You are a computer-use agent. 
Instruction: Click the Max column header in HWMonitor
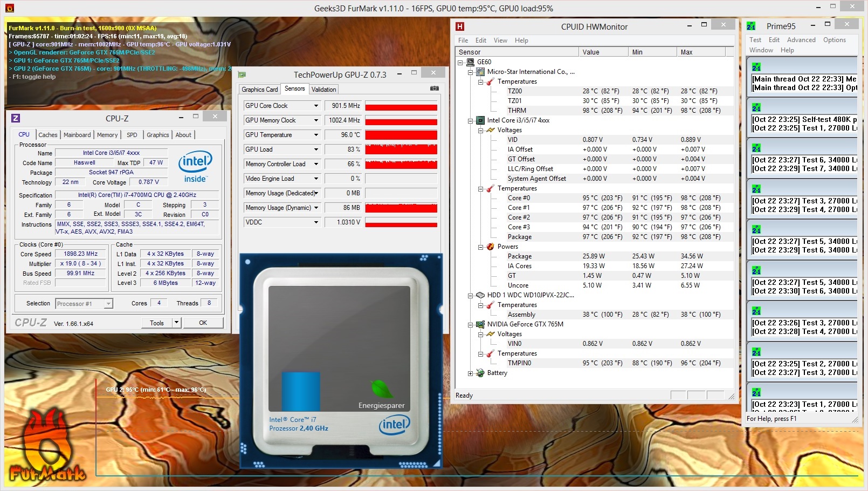pyautogui.click(x=701, y=52)
